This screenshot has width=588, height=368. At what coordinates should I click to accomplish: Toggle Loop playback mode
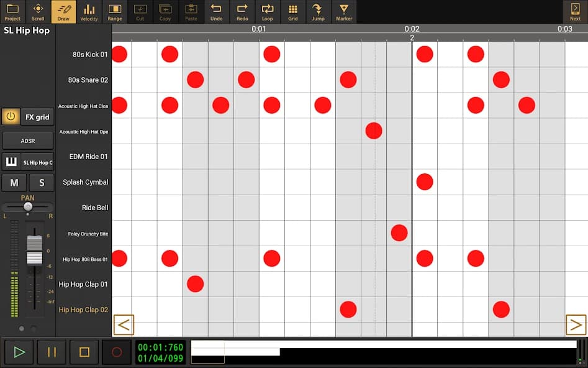coord(267,11)
